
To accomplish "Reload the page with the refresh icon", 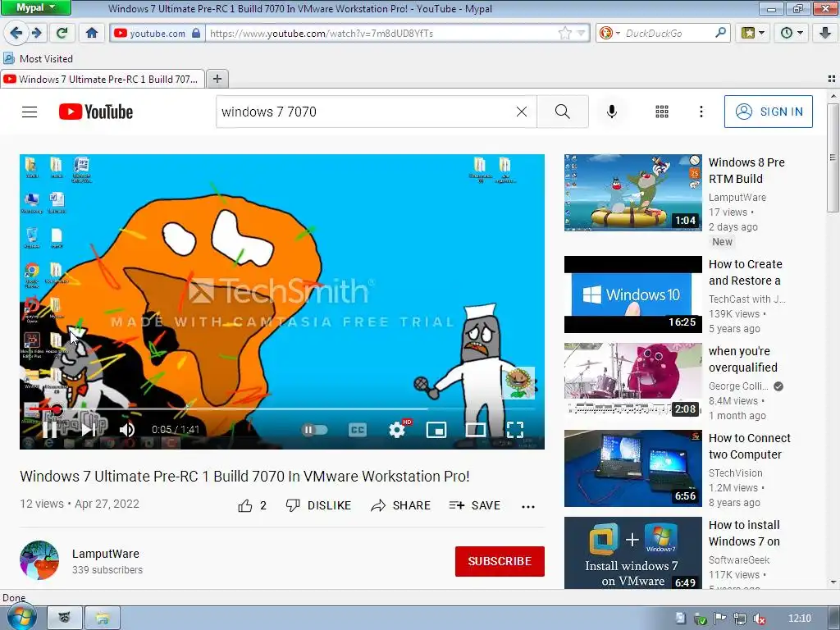I will (x=62, y=33).
